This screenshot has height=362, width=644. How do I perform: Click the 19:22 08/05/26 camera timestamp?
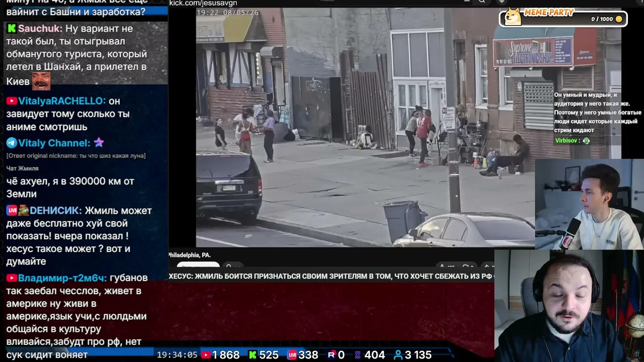pos(227,13)
